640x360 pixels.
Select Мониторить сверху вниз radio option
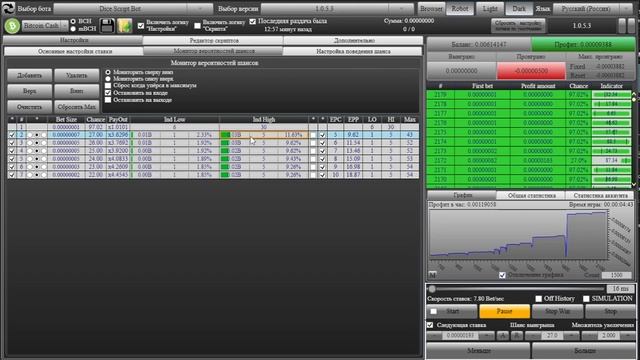tap(108, 72)
